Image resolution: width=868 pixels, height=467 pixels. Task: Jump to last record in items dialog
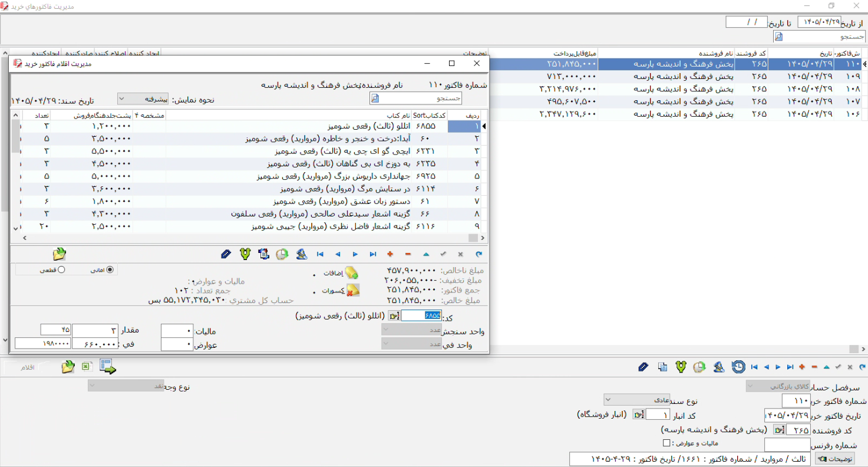372,254
